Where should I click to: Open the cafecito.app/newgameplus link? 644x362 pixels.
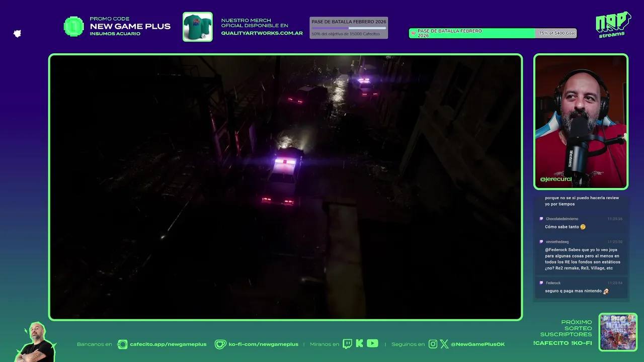coord(168,344)
